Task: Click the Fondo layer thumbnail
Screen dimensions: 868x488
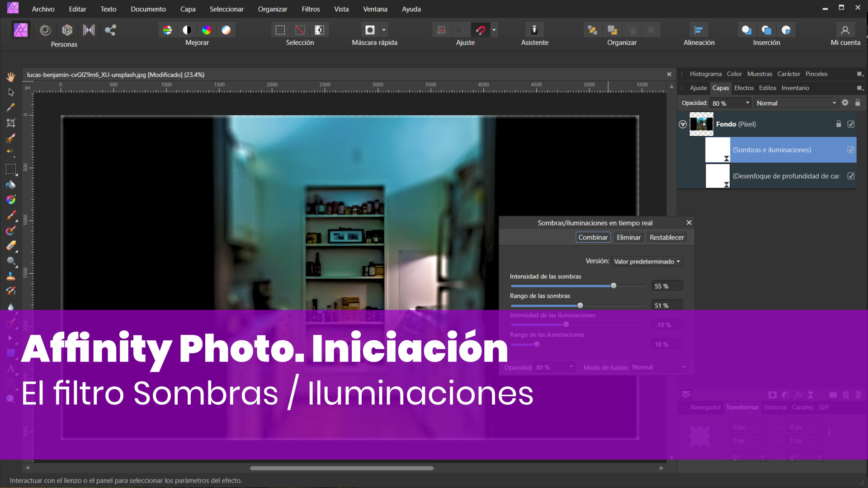Action: tap(701, 124)
